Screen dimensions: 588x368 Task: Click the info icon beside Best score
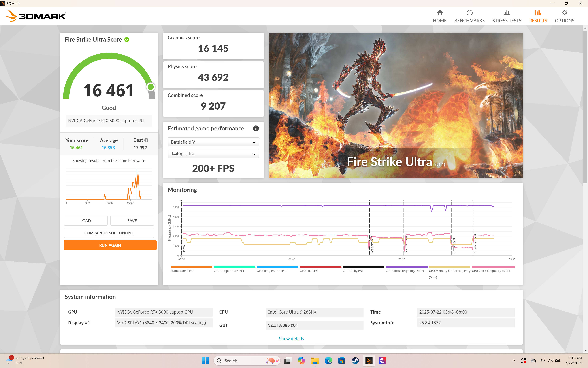point(146,140)
